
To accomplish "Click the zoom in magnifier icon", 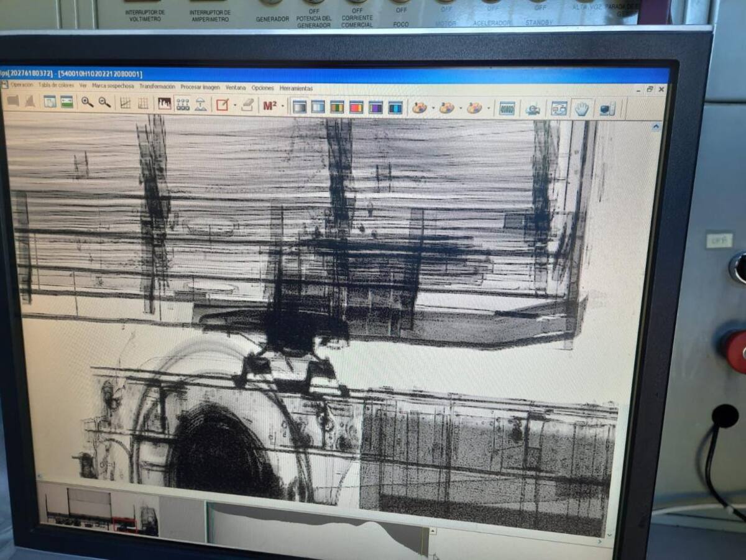I will click(87, 103).
